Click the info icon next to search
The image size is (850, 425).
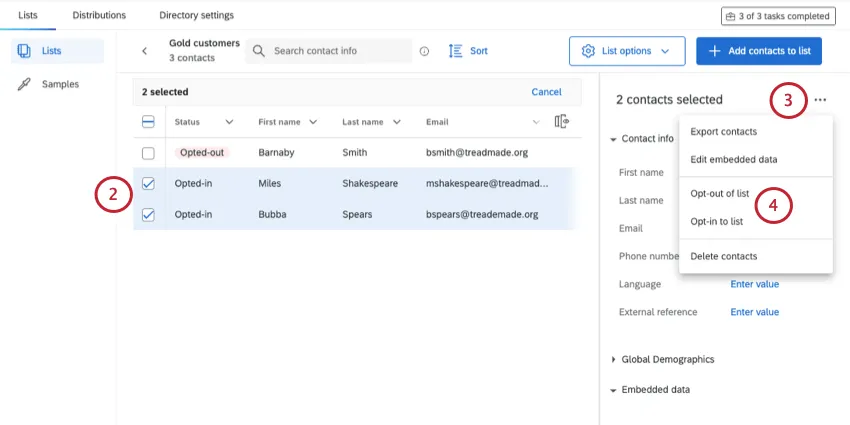pyautogui.click(x=424, y=51)
